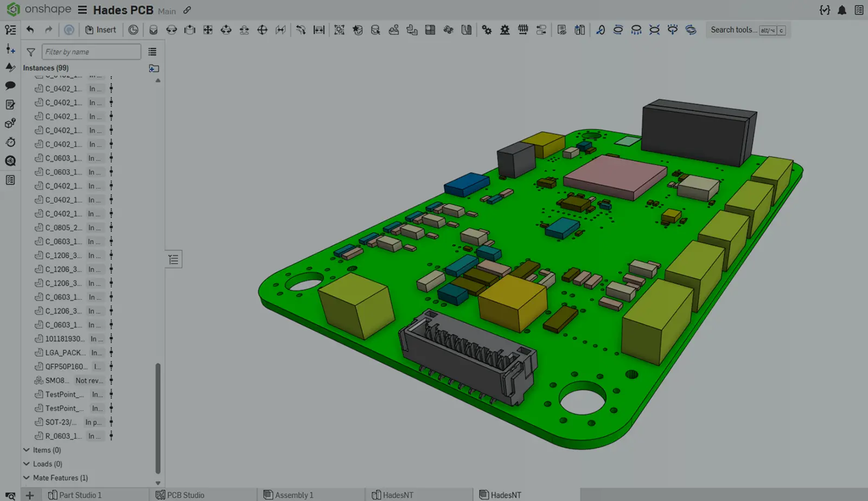Click the clock-shaped icon next to Insert
Image resolution: width=868 pixels, height=501 pixels.
tap(133, 30)
